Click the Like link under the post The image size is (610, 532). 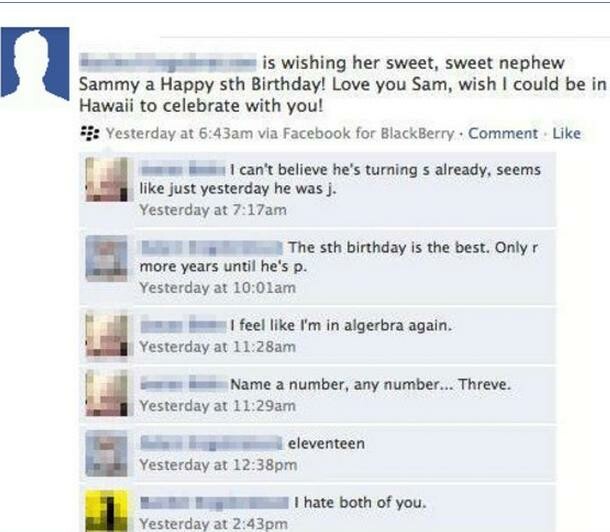[566, 133]
